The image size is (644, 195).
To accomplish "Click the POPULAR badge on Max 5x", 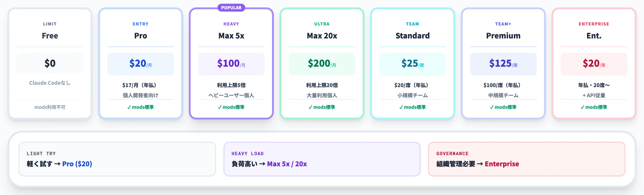I will click(x=231, y=8).
